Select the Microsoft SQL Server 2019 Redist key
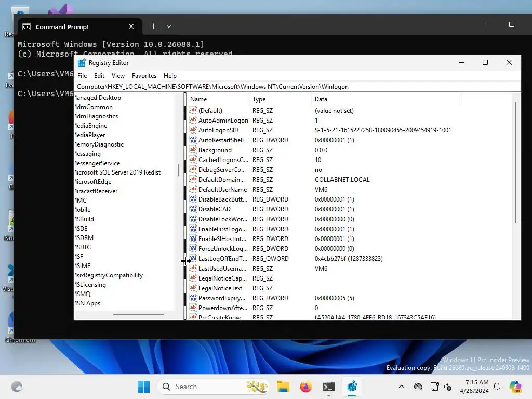532x399 pixels. [x=117, y=172]
